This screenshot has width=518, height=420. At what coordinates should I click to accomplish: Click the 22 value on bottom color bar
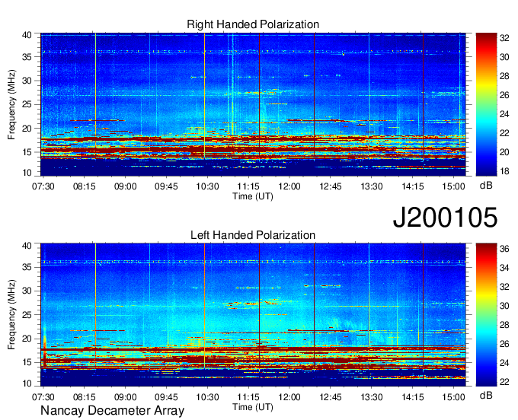(x=504, y=382)
